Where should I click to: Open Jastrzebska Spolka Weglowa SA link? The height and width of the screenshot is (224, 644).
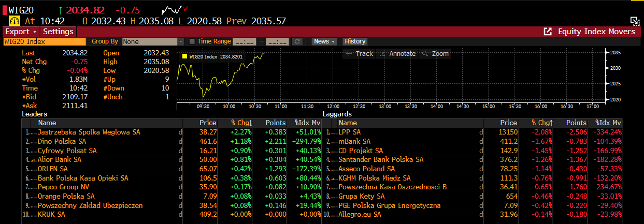pos(89,132)
